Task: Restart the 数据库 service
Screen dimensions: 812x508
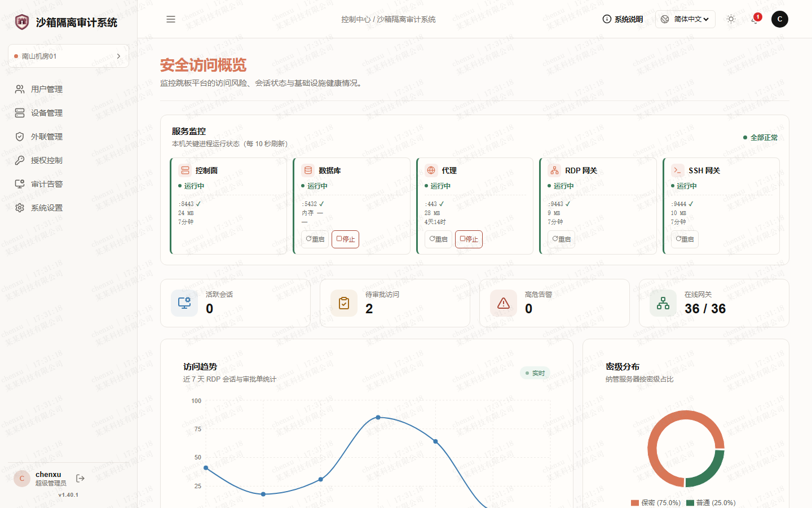Action: click(315, 239)
